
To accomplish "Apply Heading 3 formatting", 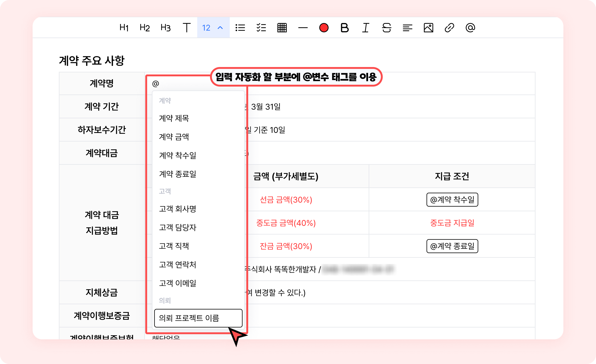I will point(166,27).
